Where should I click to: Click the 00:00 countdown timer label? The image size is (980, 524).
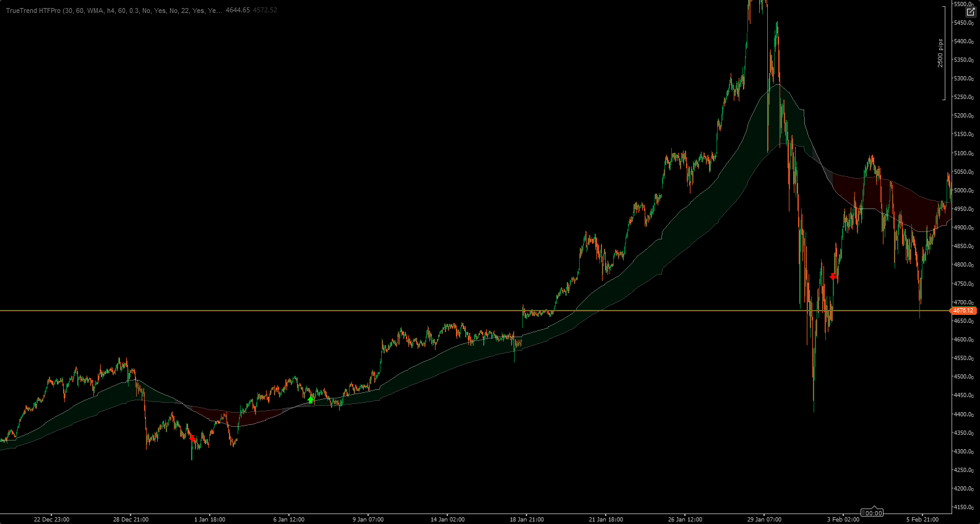874,513
